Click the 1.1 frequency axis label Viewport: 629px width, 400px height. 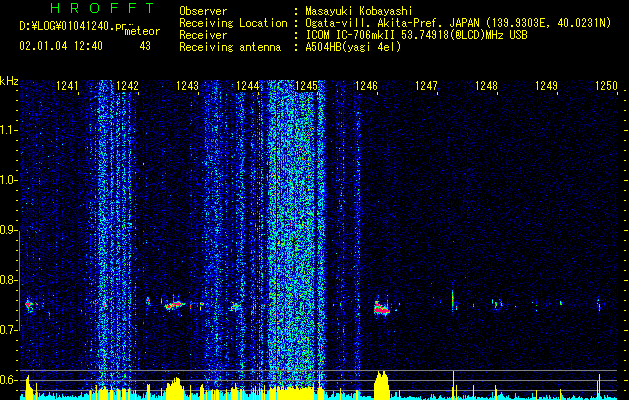(x=8, y=130)
